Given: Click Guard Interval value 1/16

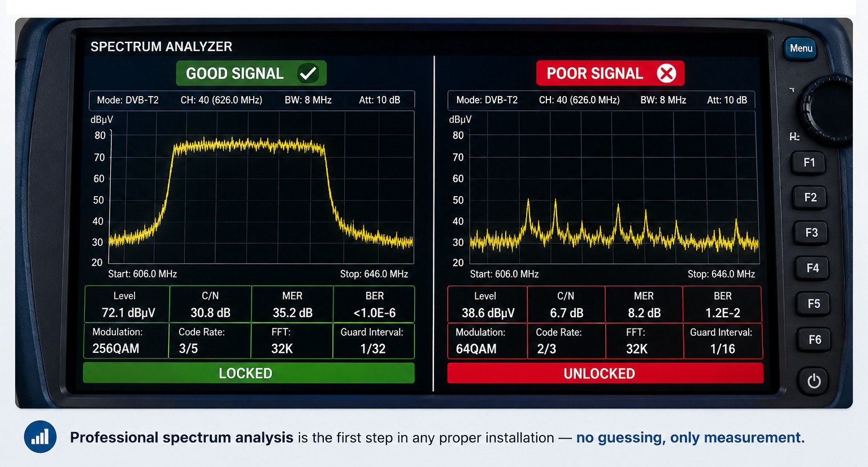Looking at the screenshot, I should click(723, 349).
